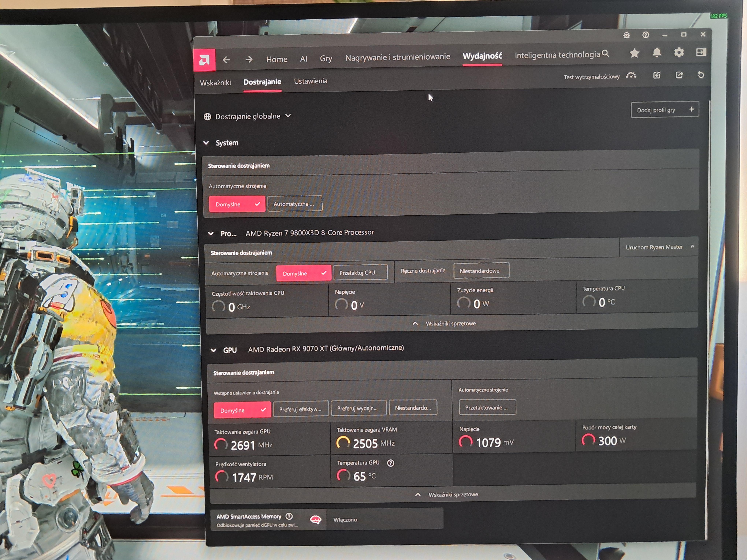Open the help question mark icon

tap(646, 35)
